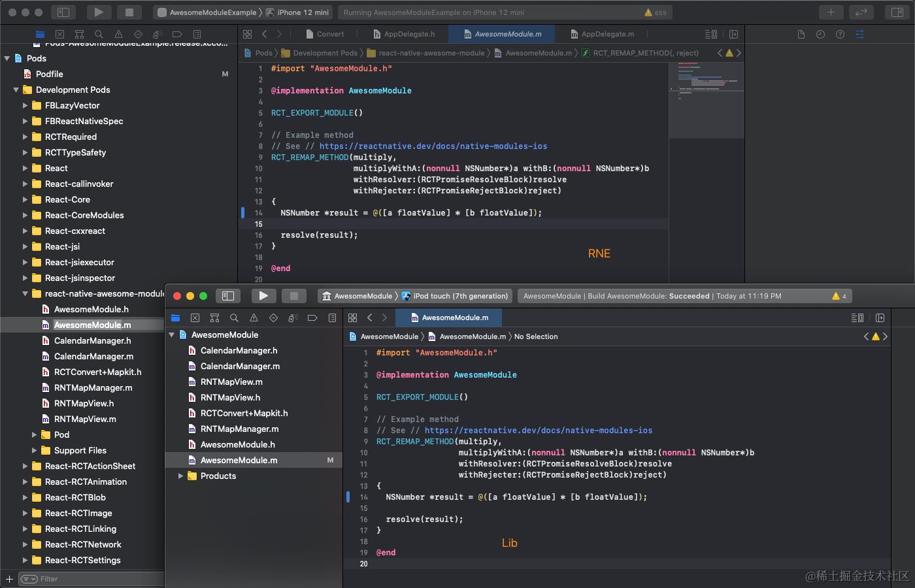Click the library plus button in toolbar
The height and width of the screenshot is (588, 915).
[x=831, y=12]
